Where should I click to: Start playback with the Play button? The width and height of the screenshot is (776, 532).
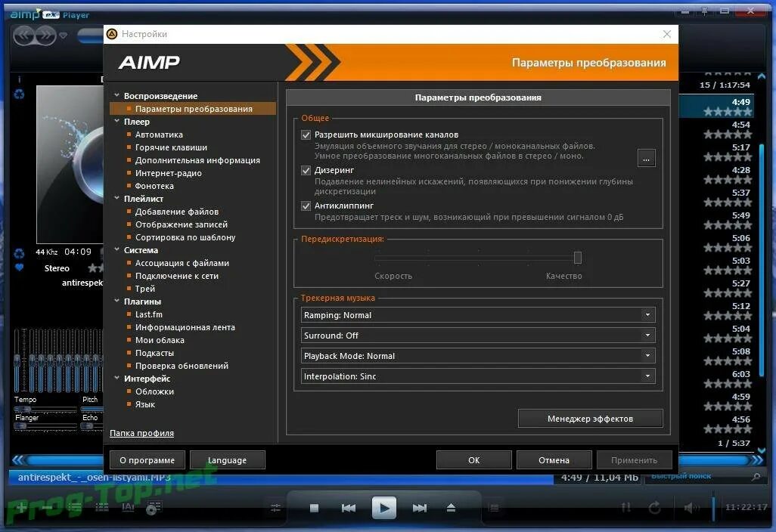click(384, 508)
